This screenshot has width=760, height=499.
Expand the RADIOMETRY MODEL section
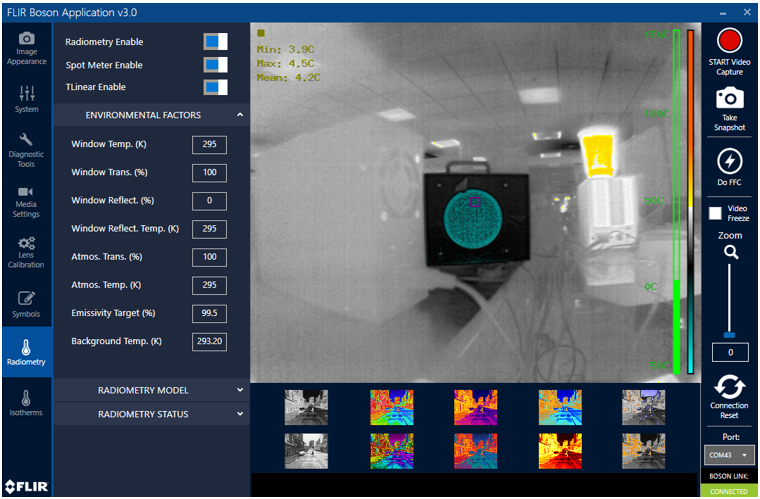150,390
